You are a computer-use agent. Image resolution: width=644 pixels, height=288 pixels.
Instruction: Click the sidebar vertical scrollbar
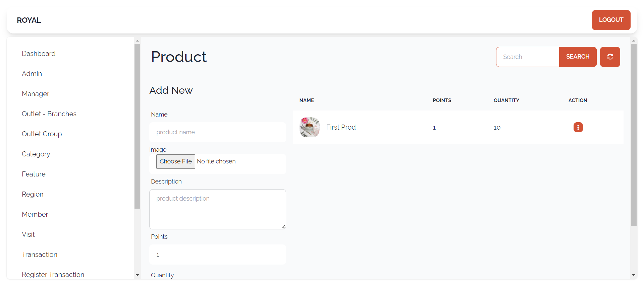click(137, 126)
